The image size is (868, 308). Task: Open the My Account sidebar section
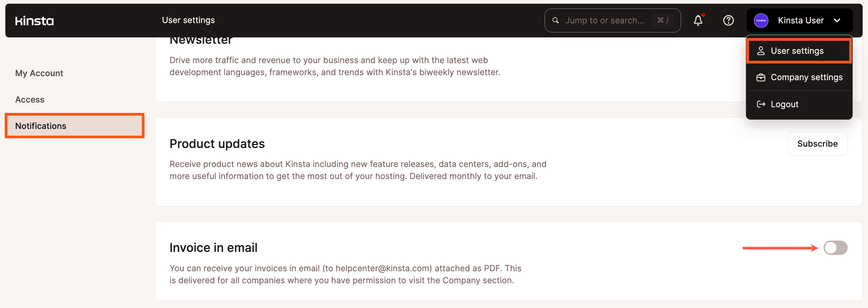(x=39, y=73)
